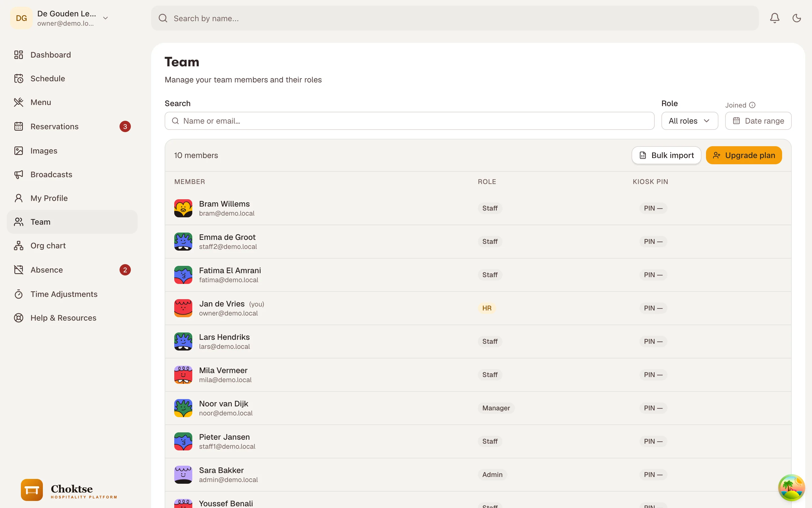
Task: Open Reservations in the sidebar
Action: pyautogui.click(x=72, y=127)
